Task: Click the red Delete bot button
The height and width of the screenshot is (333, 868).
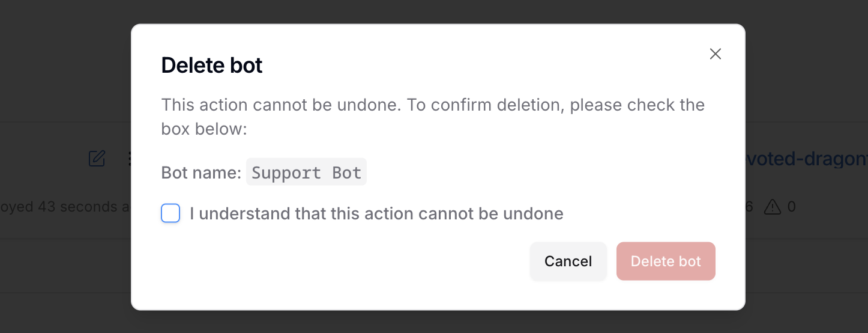Action: tap(666, 261)
